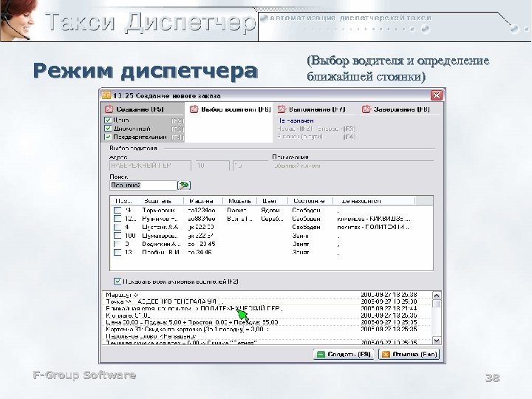Click the greyed 'В конец (в пути)' link
The height and width of the screenshot is (399, 532).
(299, 137)
